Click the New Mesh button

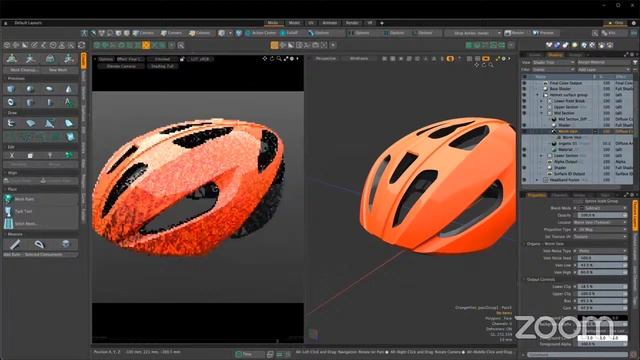click(59, 70)
